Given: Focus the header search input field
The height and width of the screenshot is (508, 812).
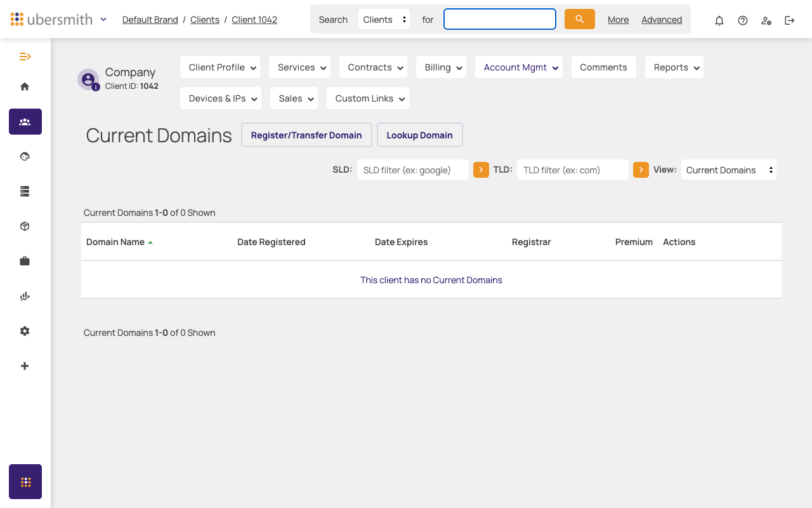Looking at the screenshot, I should [500, 19].
